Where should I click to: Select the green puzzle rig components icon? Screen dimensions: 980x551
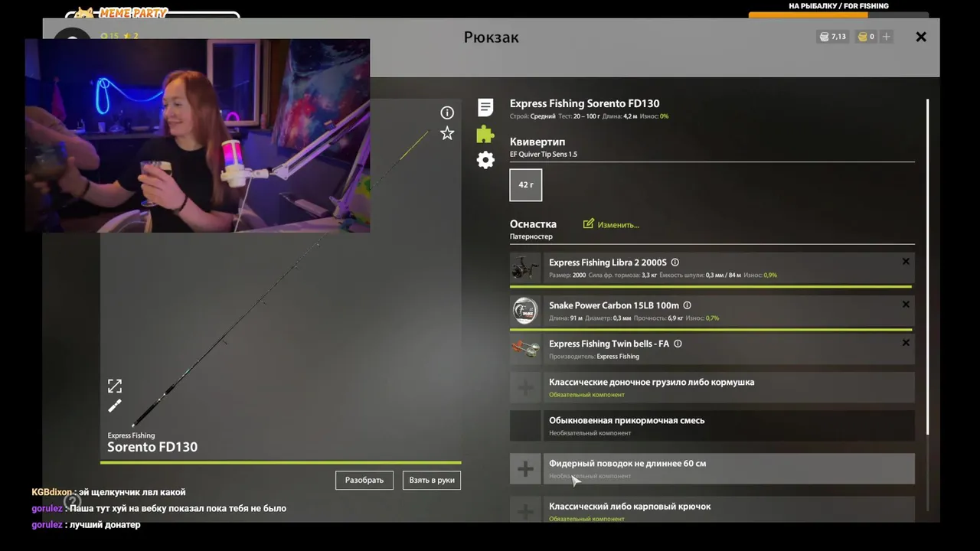coord(485,134)
